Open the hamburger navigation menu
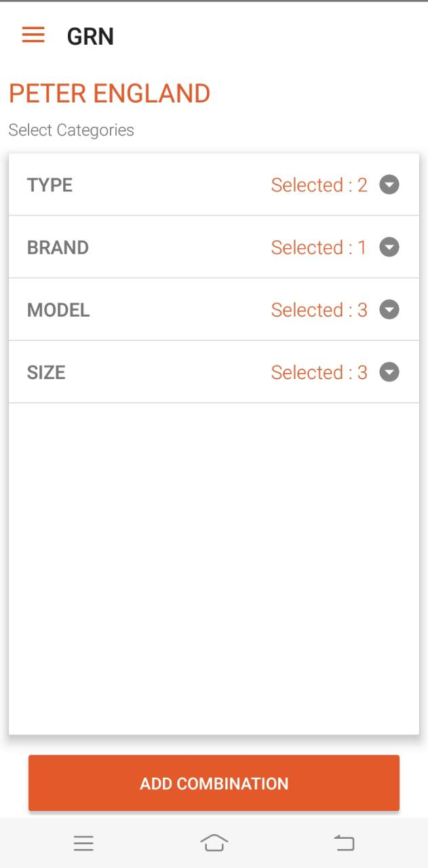The width and height of the screenshot is (428, 868). 33,35
